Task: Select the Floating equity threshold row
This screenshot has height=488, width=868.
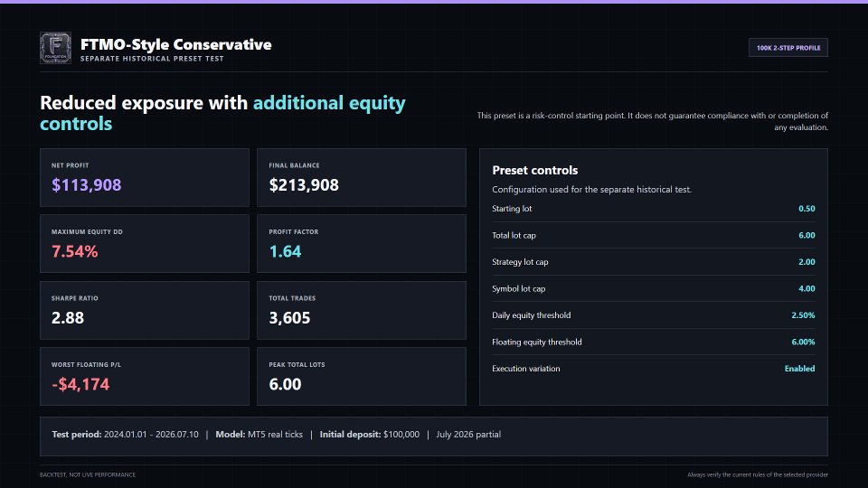Action: point(653,342)
